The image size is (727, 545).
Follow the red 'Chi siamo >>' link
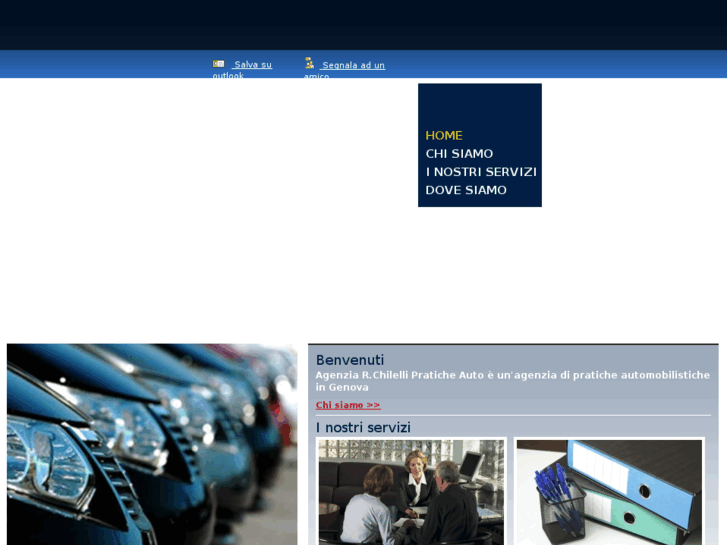[348, 405]
